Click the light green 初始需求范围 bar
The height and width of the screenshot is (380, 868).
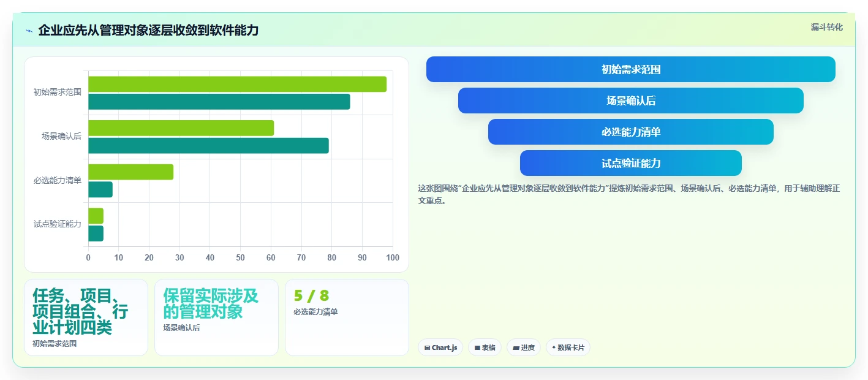(x=238, y=84)
